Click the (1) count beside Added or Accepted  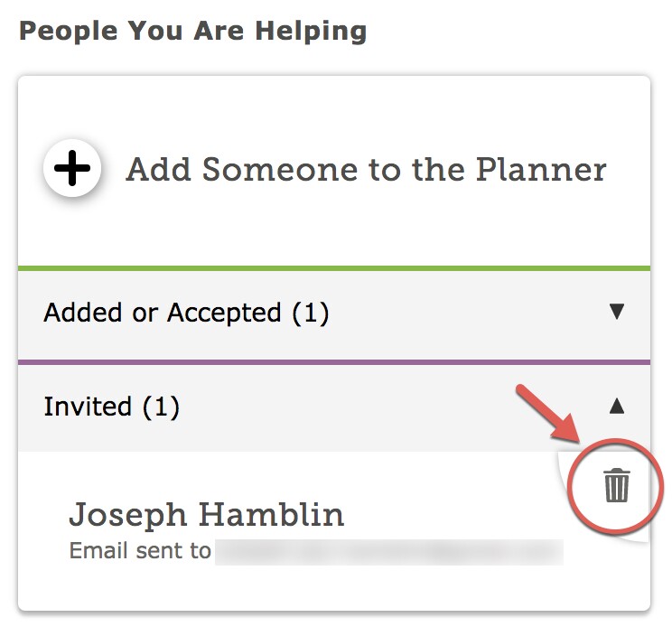point(311,313)
